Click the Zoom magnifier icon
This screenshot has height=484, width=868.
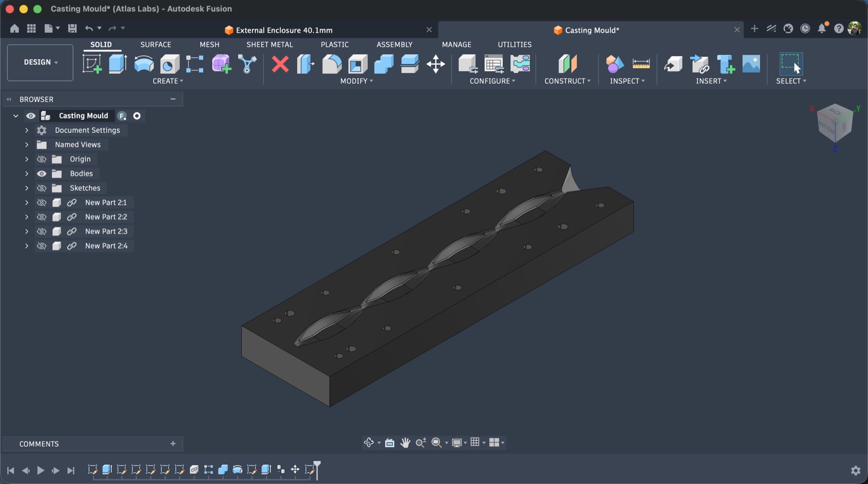click(x=420, y=443)
